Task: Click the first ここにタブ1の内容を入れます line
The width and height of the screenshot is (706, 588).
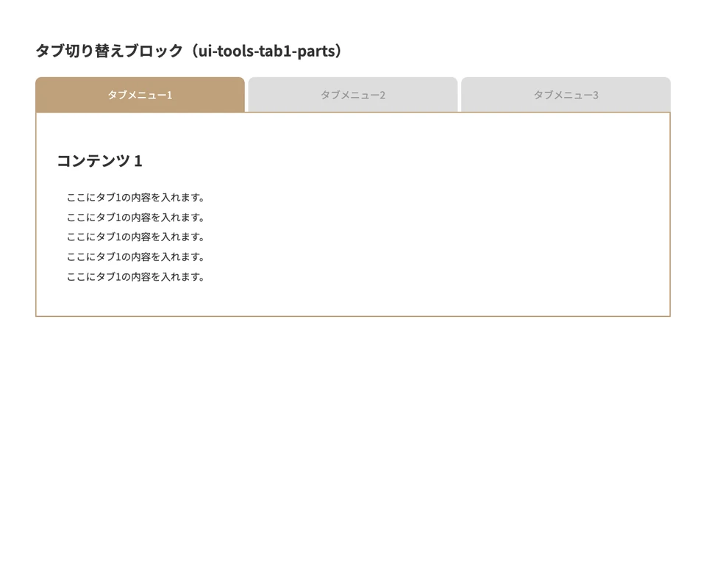Action: point(135,198)
